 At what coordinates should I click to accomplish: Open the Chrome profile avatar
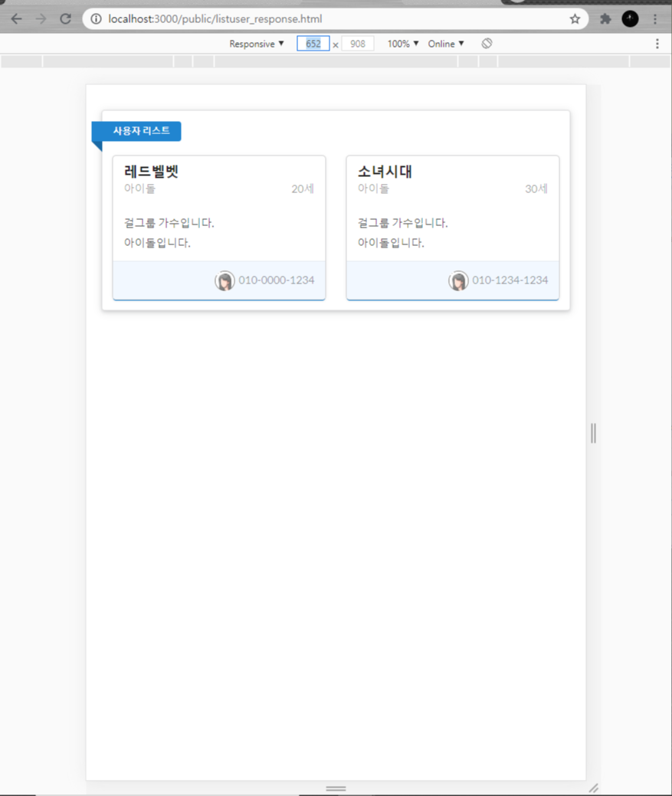630,19
